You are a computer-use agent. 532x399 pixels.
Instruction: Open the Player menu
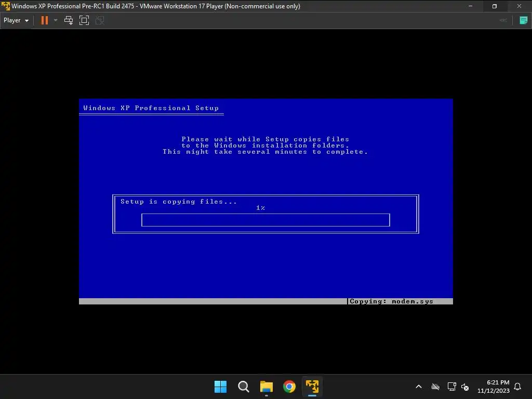16,20
